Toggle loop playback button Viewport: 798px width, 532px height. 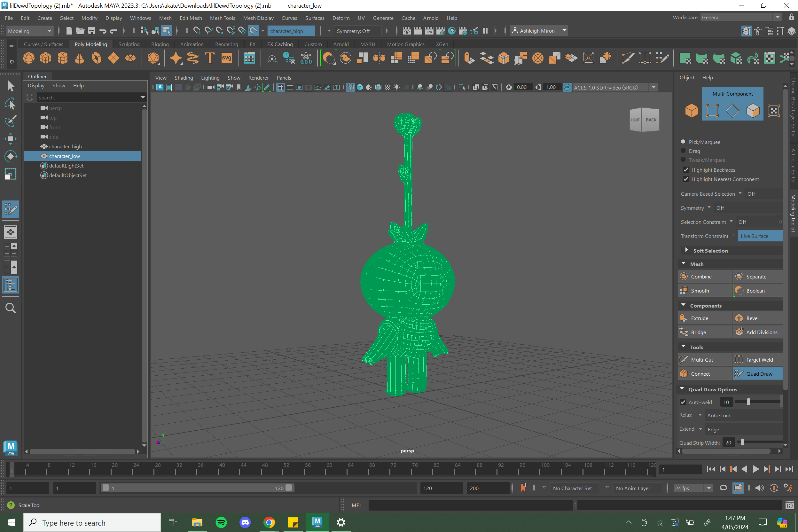(x=723, y=488)
